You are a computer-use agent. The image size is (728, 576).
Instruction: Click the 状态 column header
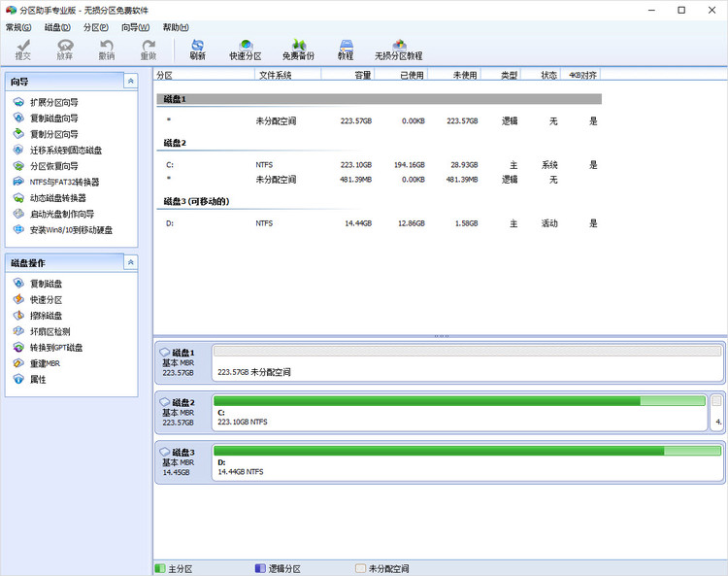click(541, 75)
